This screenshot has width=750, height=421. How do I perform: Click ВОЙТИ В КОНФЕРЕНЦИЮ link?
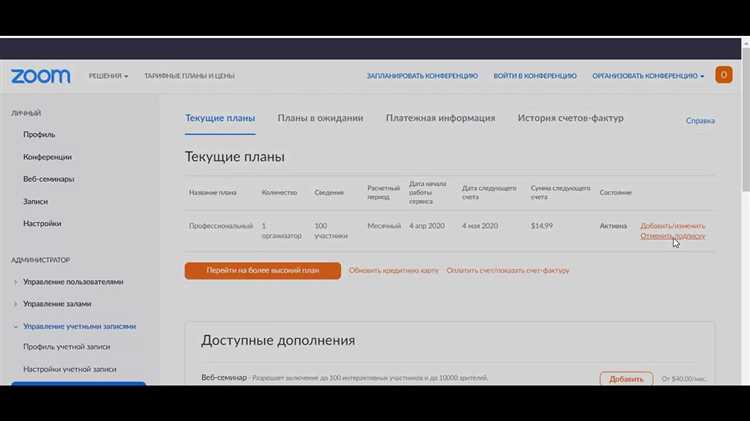(x=535, y=76)
